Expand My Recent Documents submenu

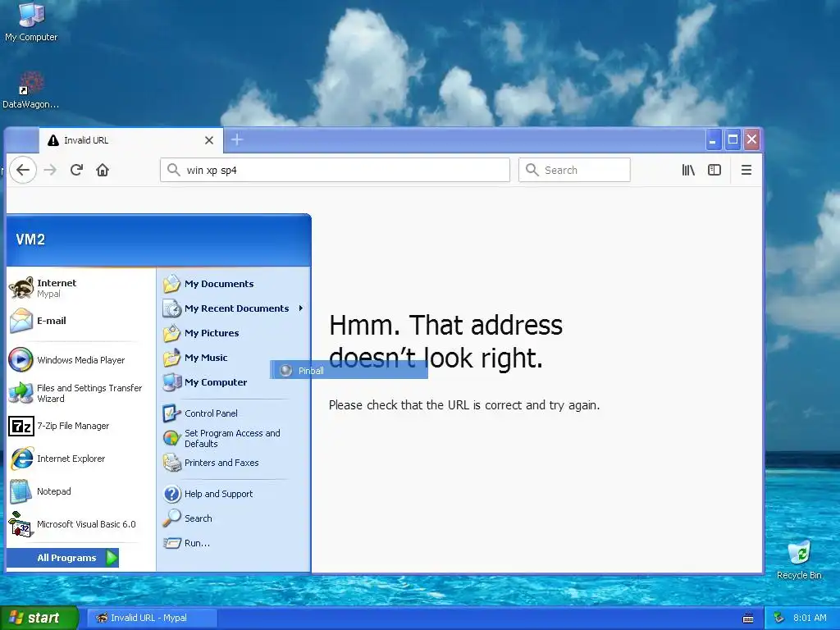click(x=233, y=308)
